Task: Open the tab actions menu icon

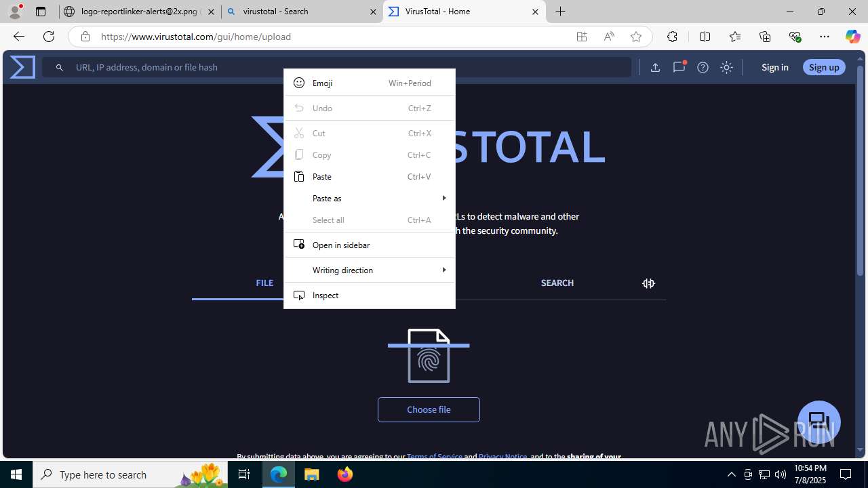Action: (x=41, y=12)
